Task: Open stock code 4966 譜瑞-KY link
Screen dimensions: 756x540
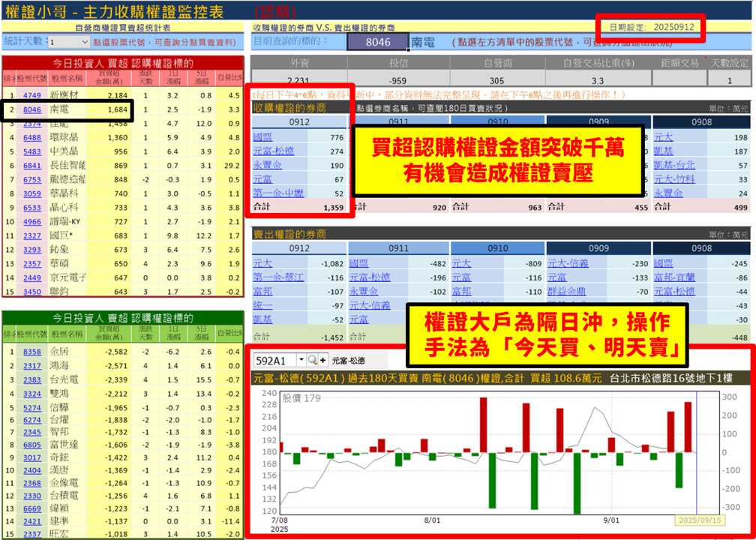Action: [x=31, y=222]
